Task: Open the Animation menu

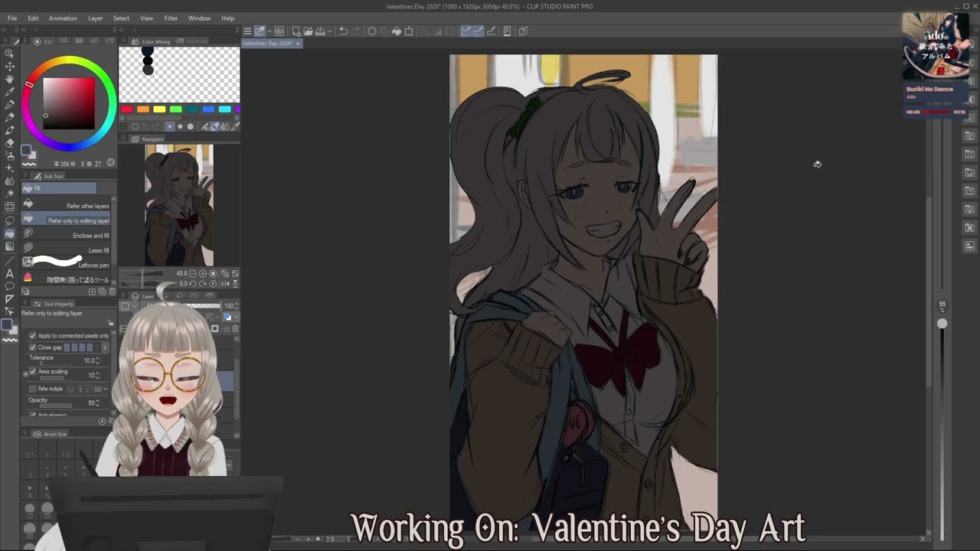Action: click(63, 18)
